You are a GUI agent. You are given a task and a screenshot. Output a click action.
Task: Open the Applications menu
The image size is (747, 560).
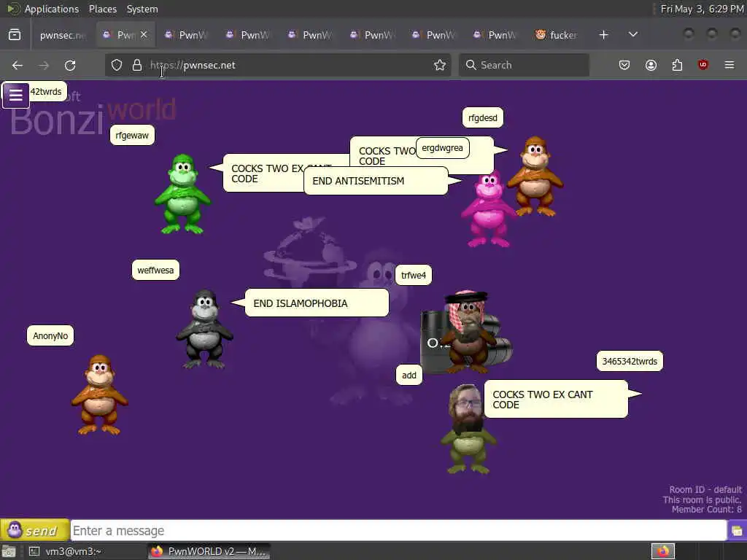52,9
